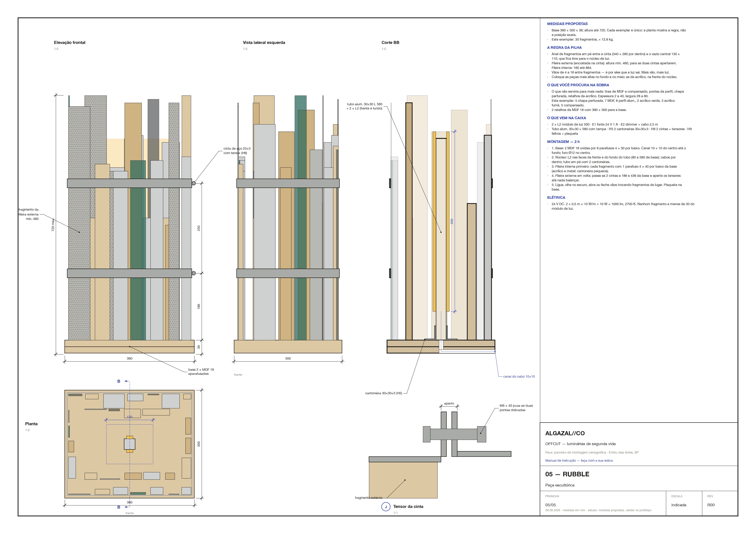The image size is (756, 534).
Task: Click the '39' base thickness dimension
Action: (x=199, y=347)
